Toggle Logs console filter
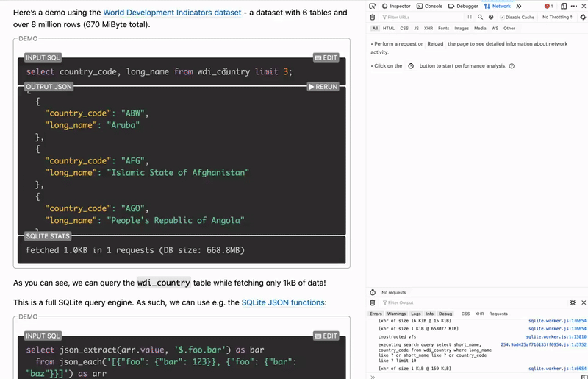Screen dimensions: 588x379 point(416,314)
